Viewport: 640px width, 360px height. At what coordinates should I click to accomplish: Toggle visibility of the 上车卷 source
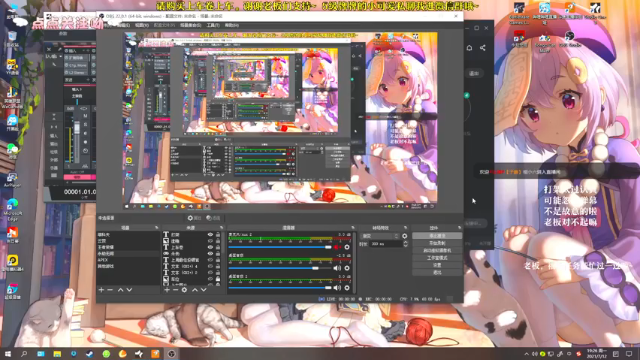tap(210, 247)
